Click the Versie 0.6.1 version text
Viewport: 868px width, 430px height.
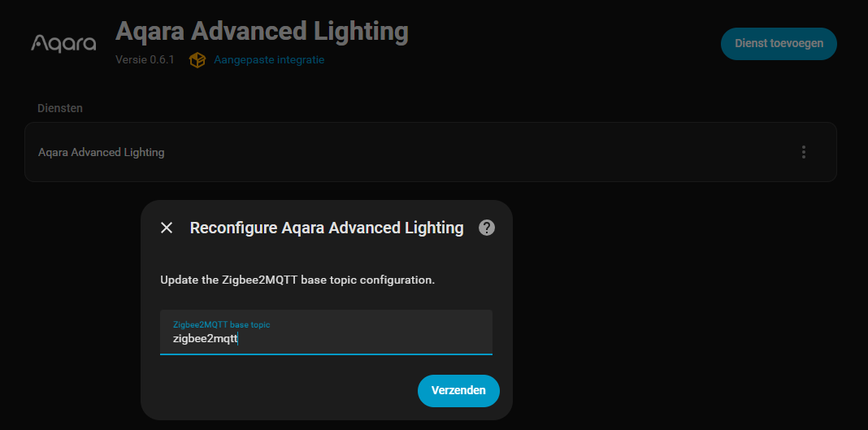(145, 60)
